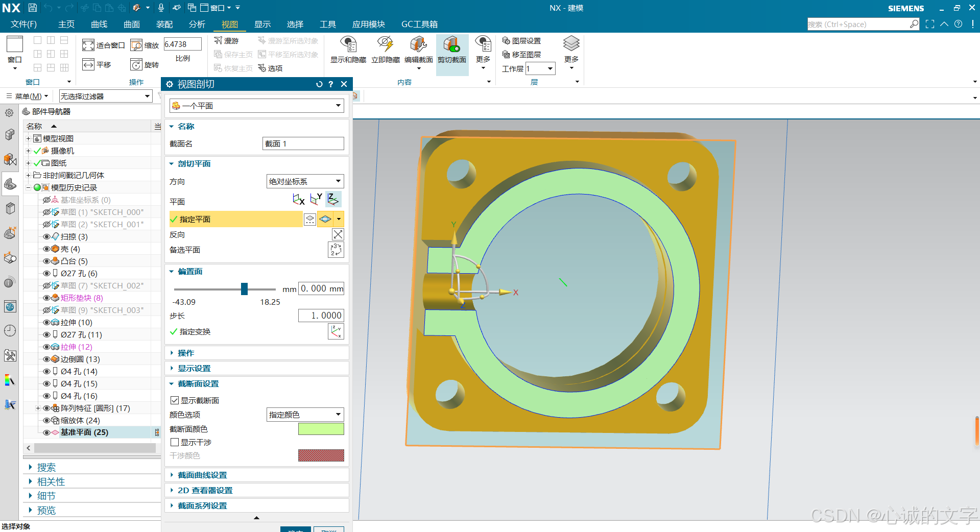Open the 一个平面 type dropdown
Image resolution: width=980 pixels, height=532 pixels.
click(256, 106)
